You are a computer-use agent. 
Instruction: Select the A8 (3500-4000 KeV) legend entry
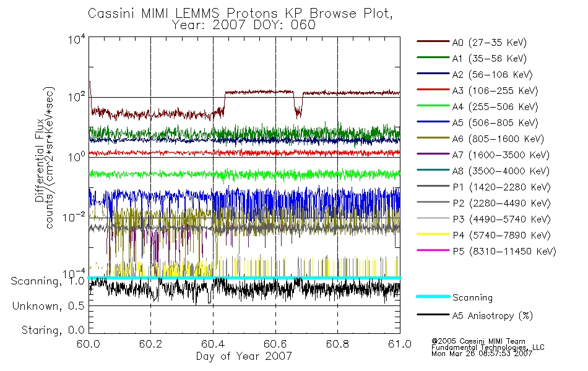point(483,171)
